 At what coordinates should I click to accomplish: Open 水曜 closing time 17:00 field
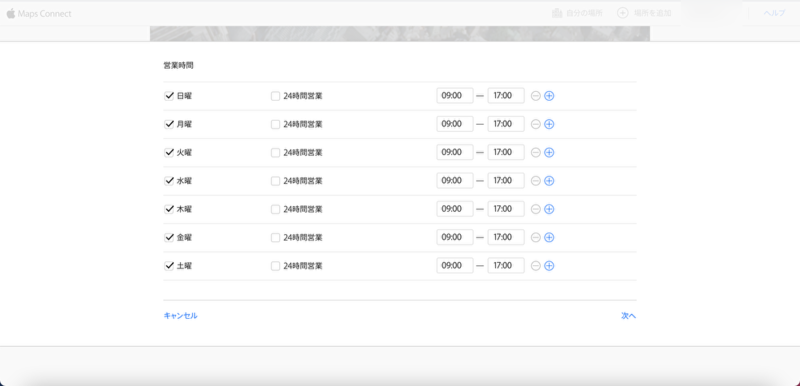click(x=506, y=181)
